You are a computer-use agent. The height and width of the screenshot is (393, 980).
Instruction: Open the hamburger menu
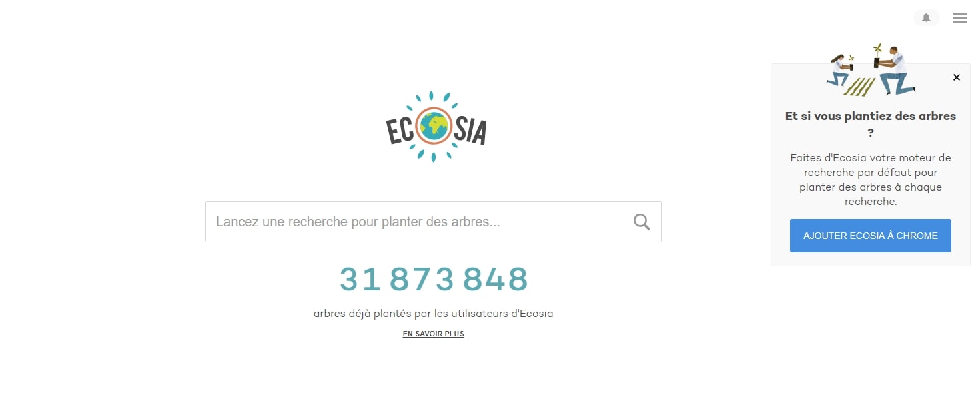pyautogui.click(x=960, y=18)
